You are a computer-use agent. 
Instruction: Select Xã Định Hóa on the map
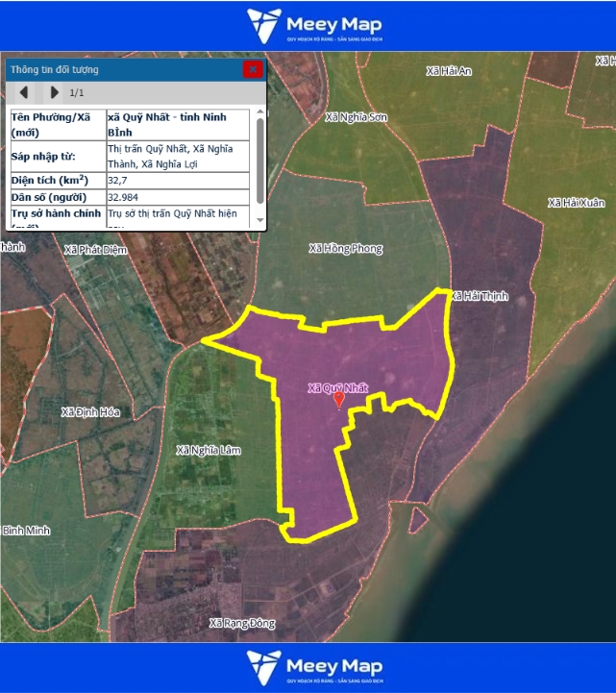(90, 412)
